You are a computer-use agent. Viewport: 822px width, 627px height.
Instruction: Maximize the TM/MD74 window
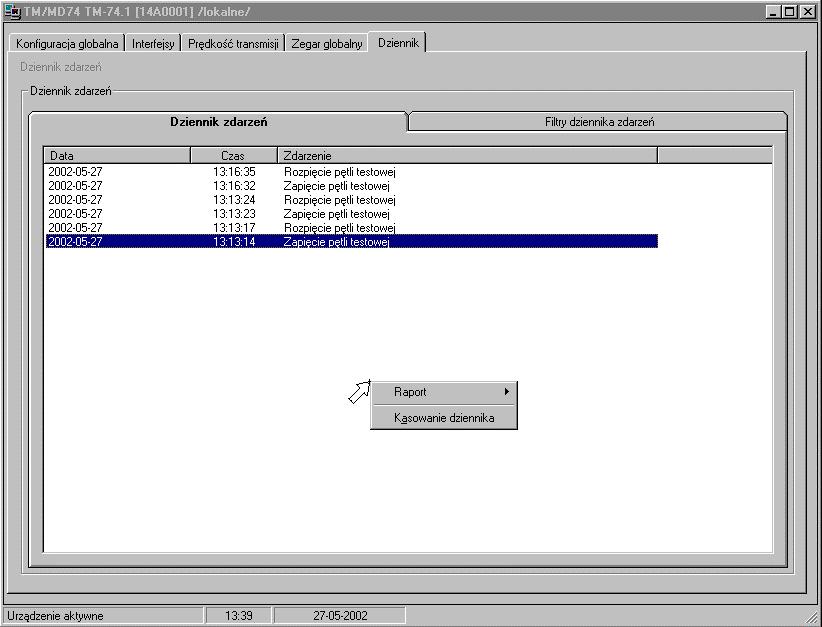click(789, 12)
